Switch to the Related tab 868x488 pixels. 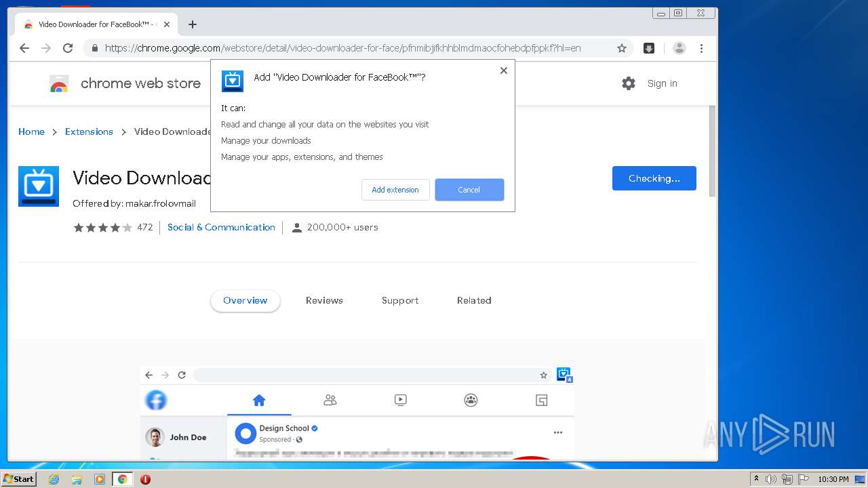tap(474, 300)
